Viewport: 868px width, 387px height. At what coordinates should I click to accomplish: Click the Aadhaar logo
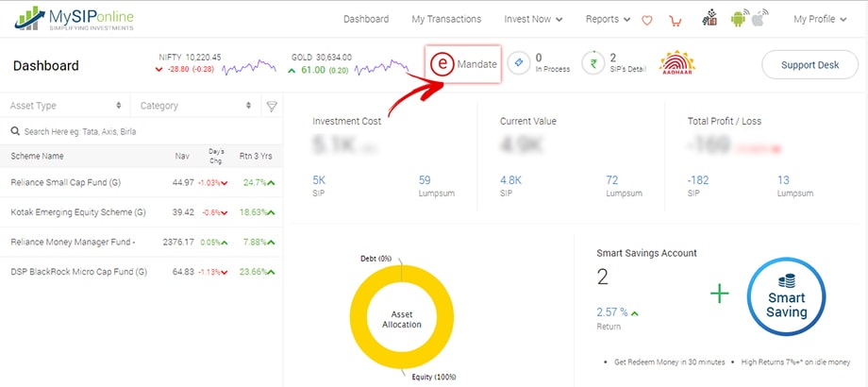(677, 63)
